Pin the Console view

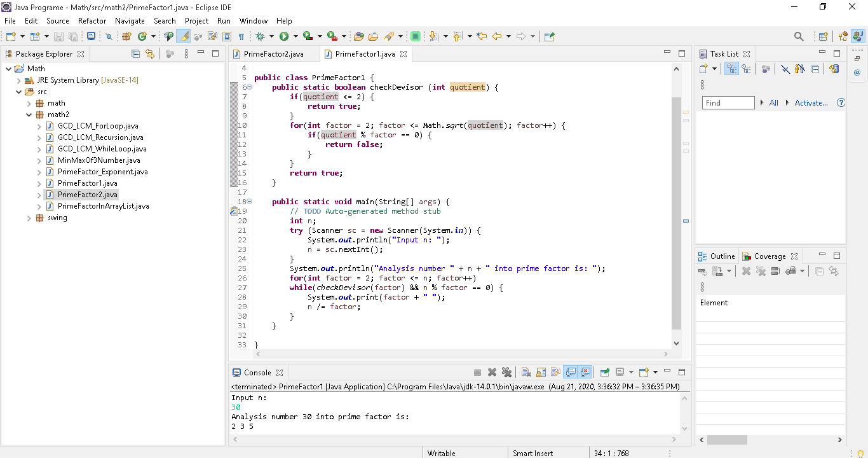[604, 372]
